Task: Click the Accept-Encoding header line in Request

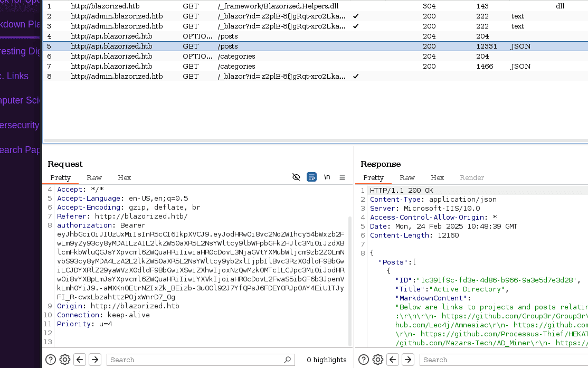Action: tap(129, 207)
